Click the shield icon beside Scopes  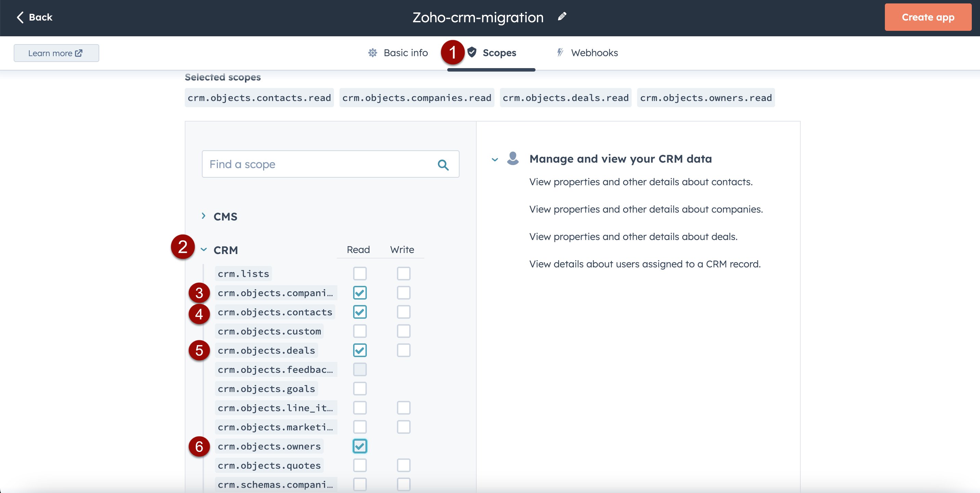click(x=472, y=52)
